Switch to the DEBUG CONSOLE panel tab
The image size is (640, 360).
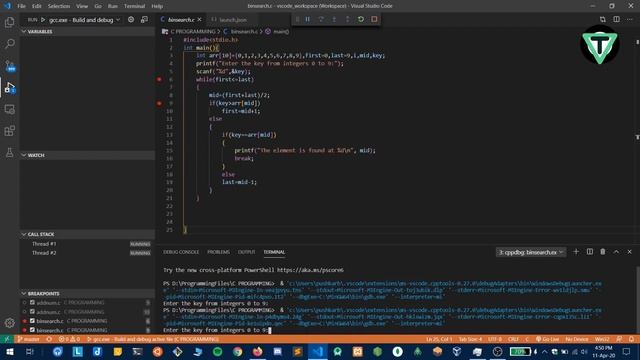(181, 252)
